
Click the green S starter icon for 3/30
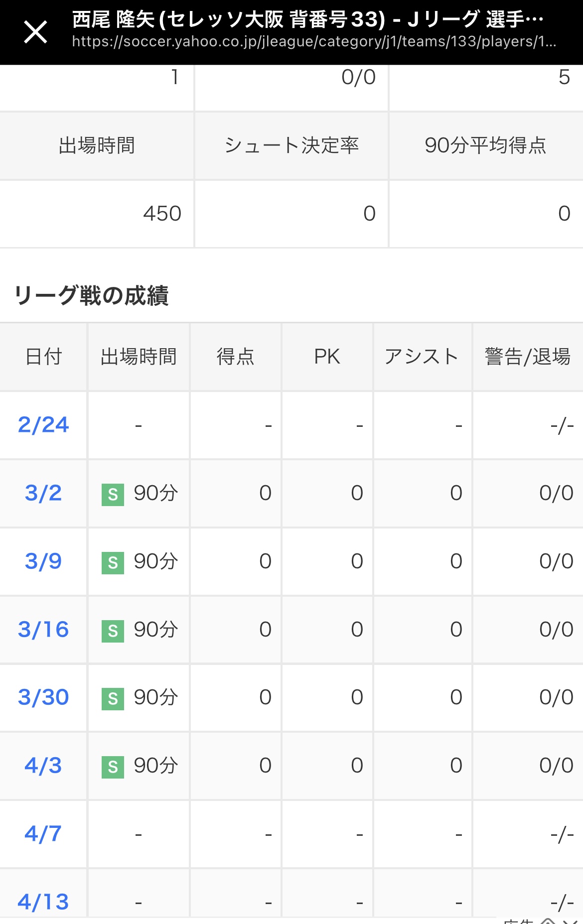pyautogui.click(x=113, y=699)
